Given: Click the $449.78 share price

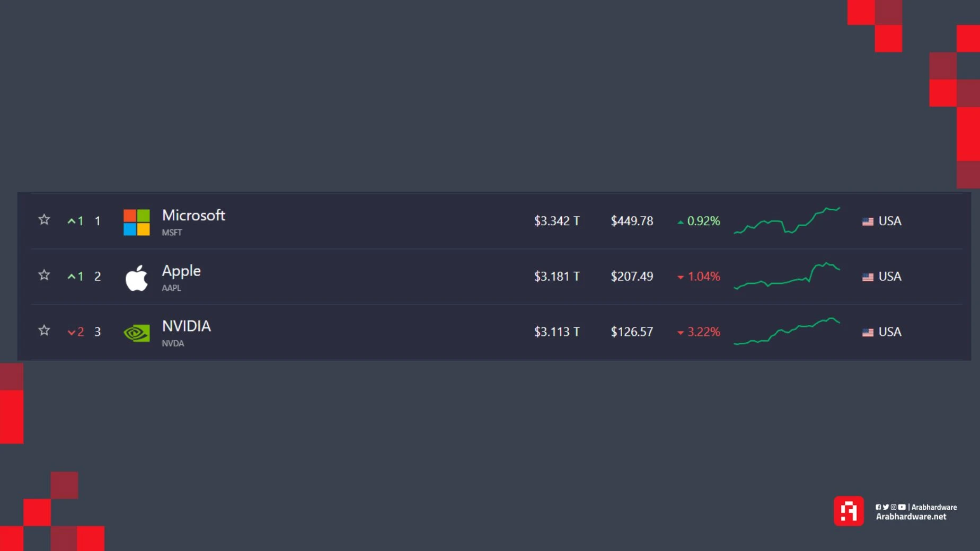Looking at the screenshot, I should [632, 221].
